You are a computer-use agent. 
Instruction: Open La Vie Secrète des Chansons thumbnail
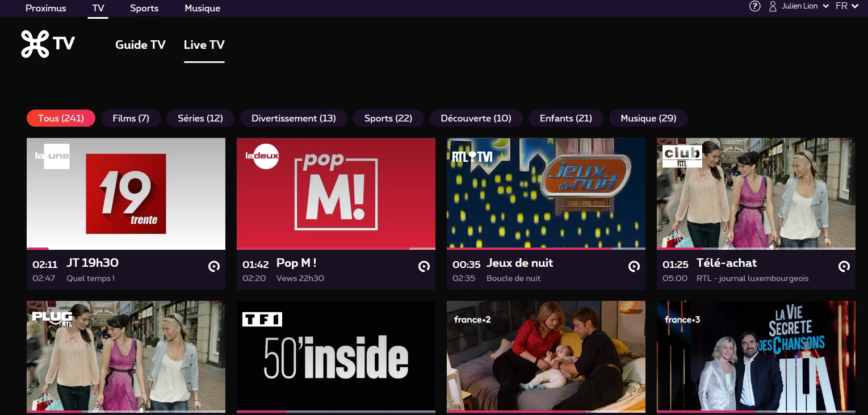tap(756, 356)
